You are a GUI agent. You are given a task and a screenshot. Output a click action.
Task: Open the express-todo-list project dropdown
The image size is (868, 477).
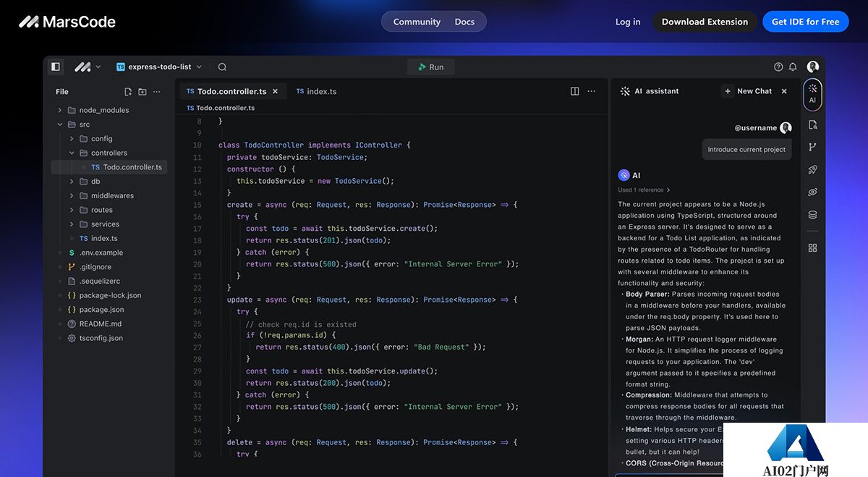coord(159,67)
